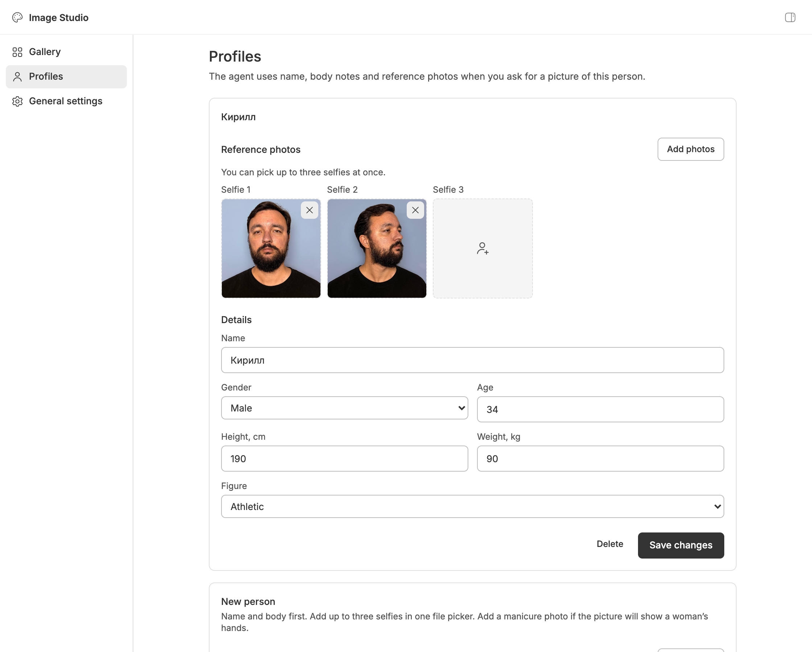Click 'You can pick up to three selfies' hint
Screen dimensions: 812x652
303,172
